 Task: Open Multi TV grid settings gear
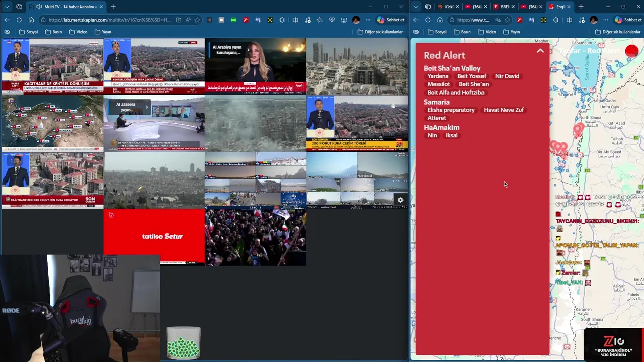[x=400, y=200]
